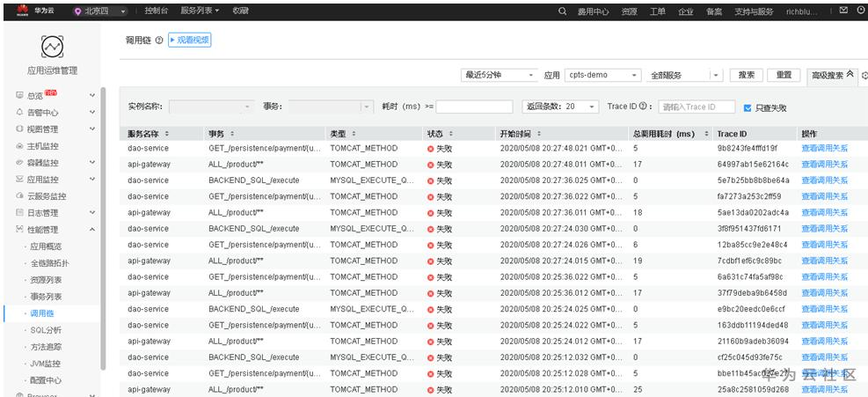Sort table by 服务名称 column arrows
The image size is (868, 397).
[x=166, y=134]
